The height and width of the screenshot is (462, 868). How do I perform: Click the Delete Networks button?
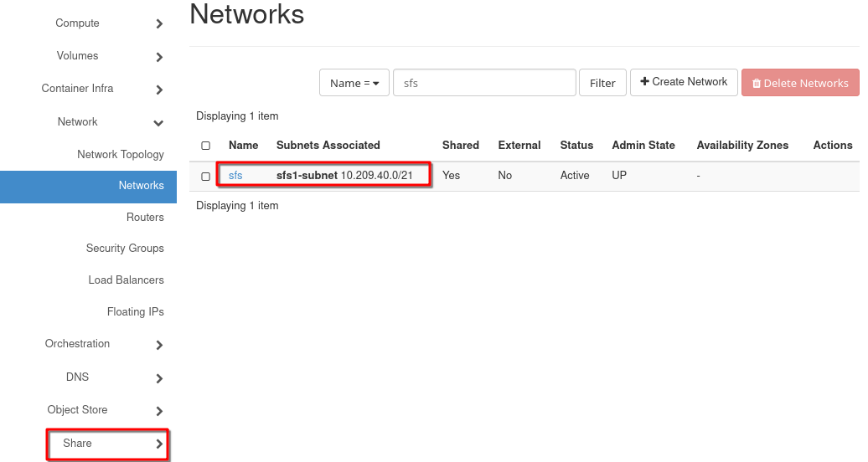pyautogui.click(x=800, y=83)
